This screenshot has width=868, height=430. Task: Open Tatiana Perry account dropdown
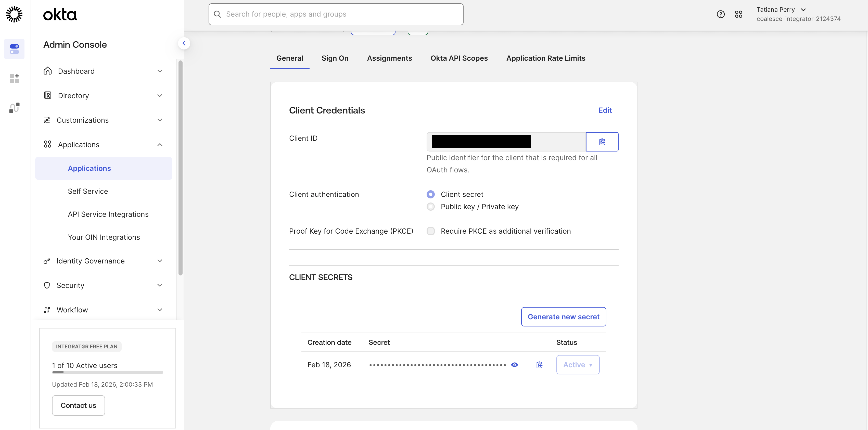point(781,10)
